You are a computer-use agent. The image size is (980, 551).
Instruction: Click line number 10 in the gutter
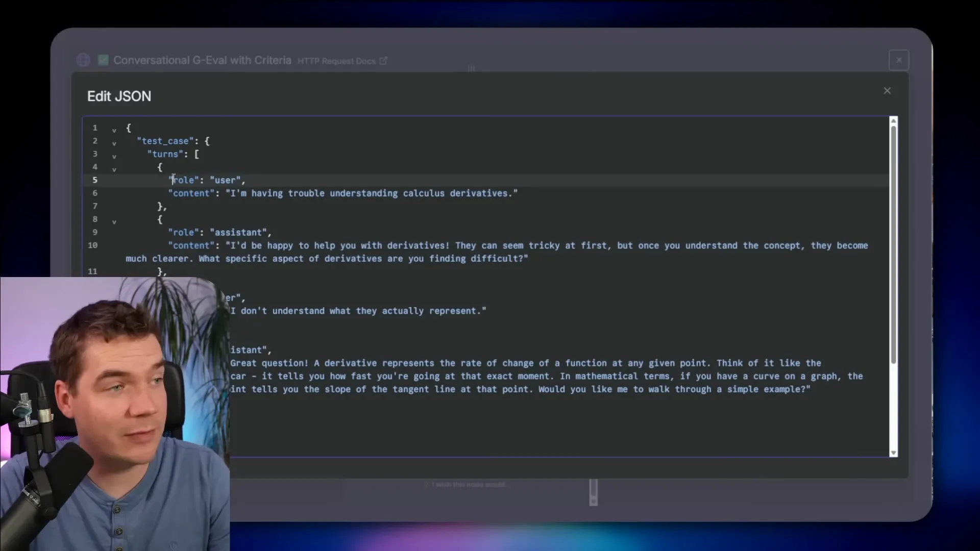click(x=92, y=245)
